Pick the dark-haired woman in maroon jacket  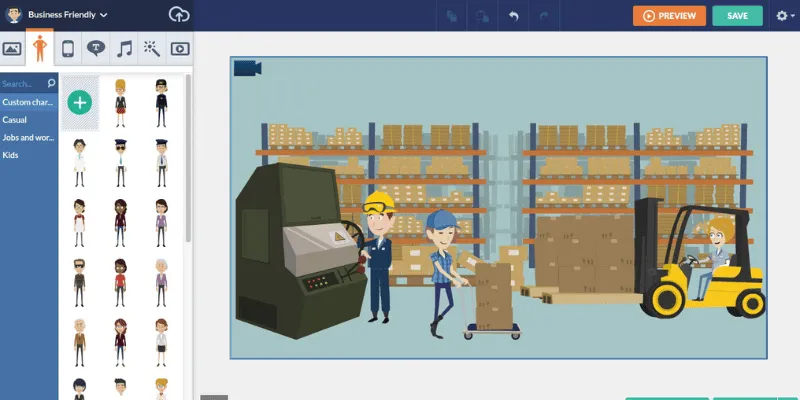point(120,223)
